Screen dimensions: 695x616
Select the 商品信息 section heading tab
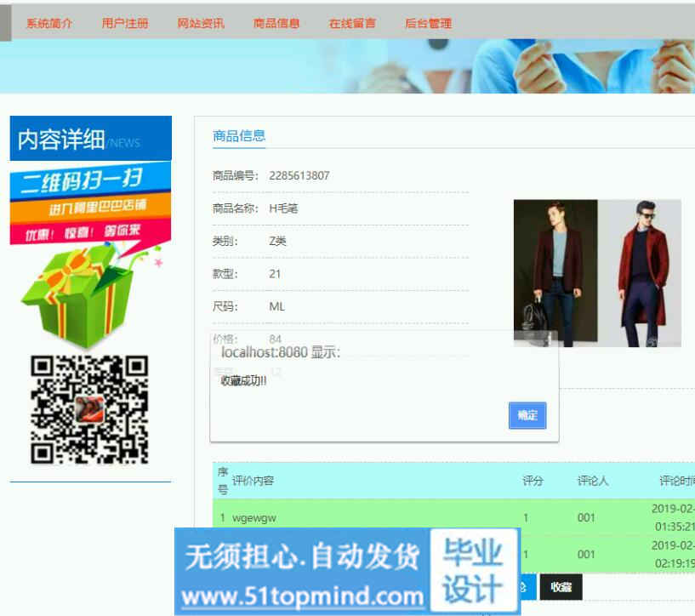tap(239, 135)
